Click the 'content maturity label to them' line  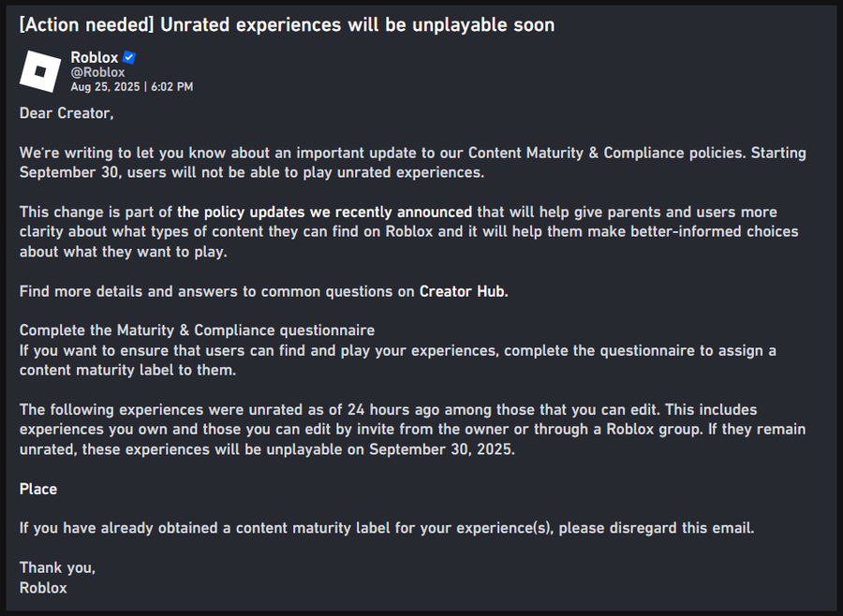[x=127, y=370]
